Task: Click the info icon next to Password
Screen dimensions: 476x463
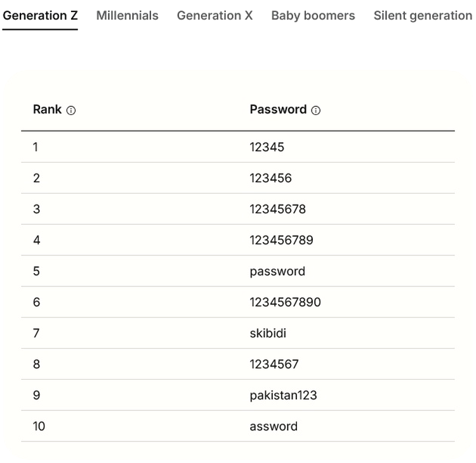Action: [x=316, y=111]
